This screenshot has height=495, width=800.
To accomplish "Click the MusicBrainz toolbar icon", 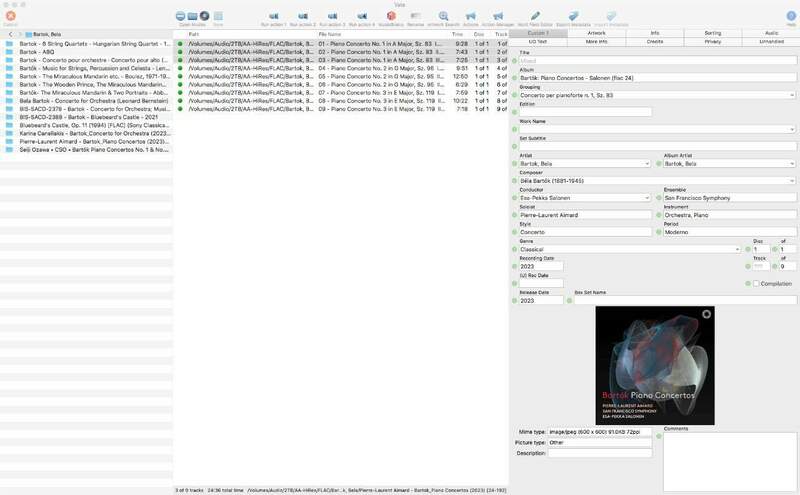I will (x=391, y=16).
